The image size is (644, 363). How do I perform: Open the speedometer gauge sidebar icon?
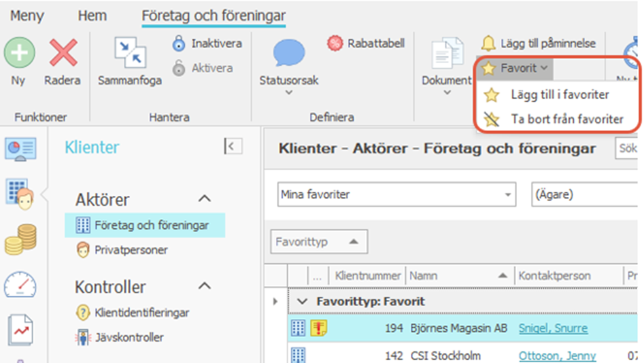pos(20,284)
